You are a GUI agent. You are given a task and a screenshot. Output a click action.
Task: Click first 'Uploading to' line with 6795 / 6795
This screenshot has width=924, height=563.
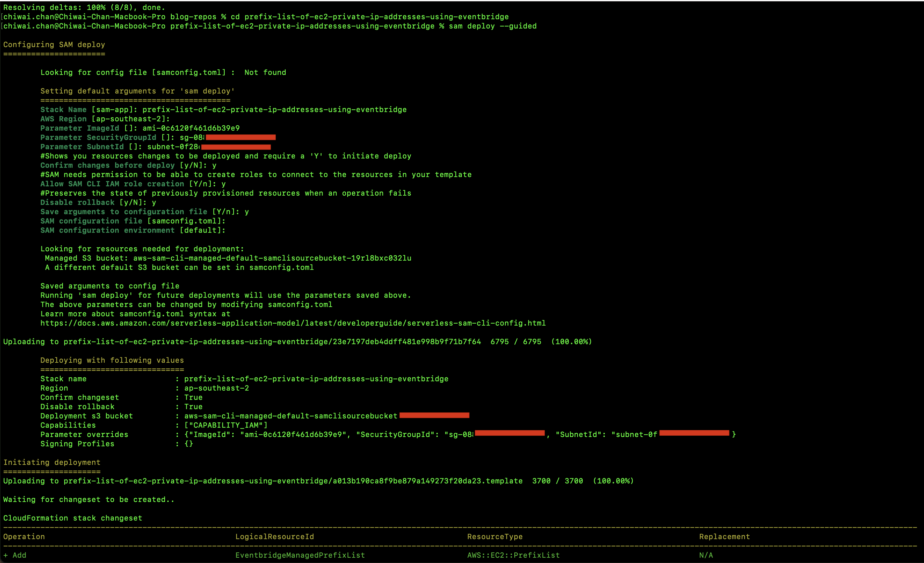(297, 342)
